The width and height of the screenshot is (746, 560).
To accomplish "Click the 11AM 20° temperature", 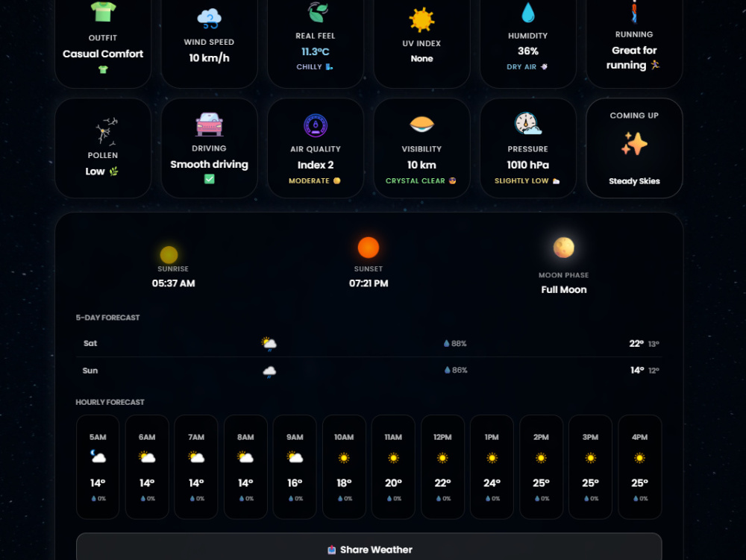I will (393, 483).
